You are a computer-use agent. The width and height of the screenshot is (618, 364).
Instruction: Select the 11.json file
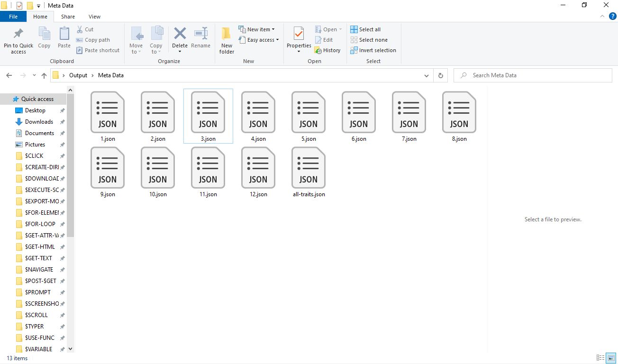208,172
